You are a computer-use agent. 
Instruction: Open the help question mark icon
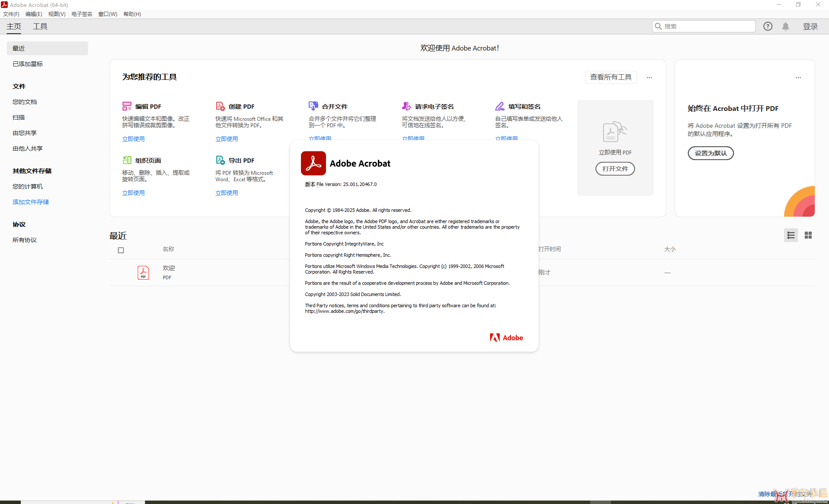click(768, 26)
